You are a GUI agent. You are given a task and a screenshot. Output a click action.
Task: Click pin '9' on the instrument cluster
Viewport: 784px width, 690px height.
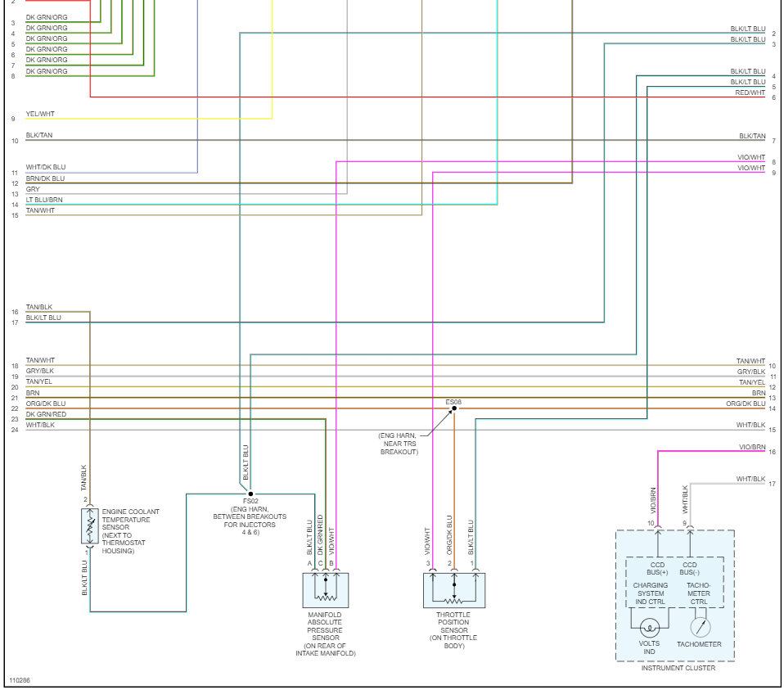[684, 524]
